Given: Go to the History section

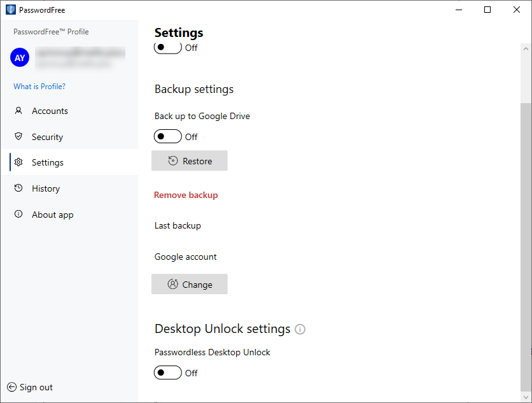Looking at the screenshot, I should (46, 188).
